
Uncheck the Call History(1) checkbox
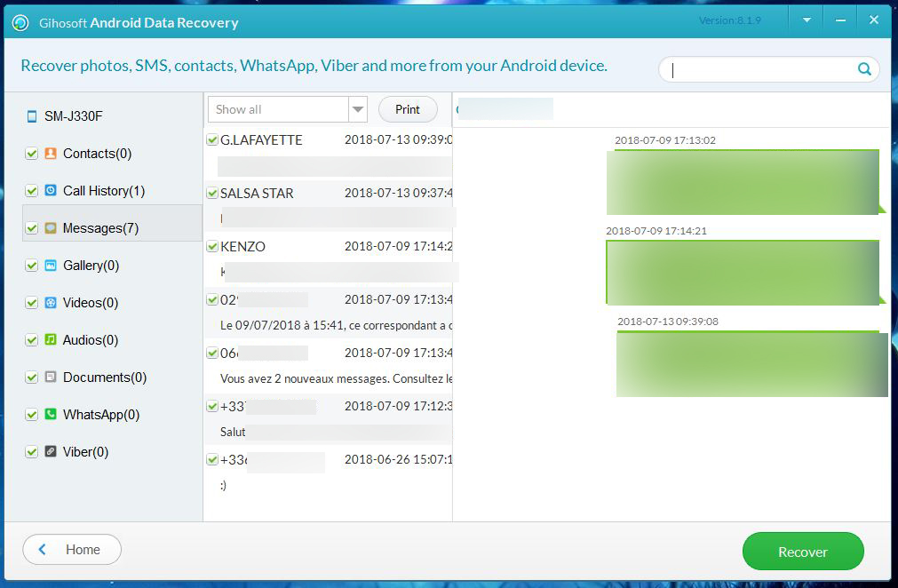click(x=31, y=191)
